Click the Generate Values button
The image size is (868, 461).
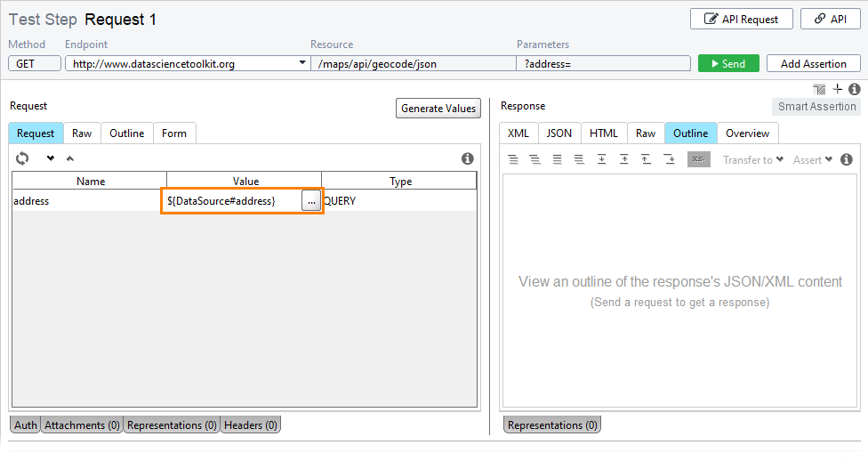pos(438,108)
